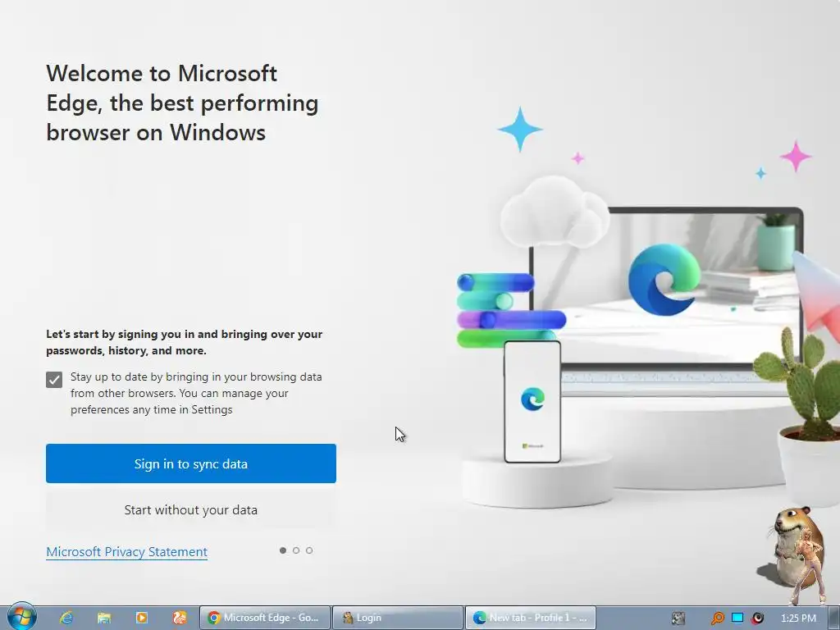The height and width of the screenshot is (630, 840).
Task: Switch to Microsoft Edge - Go... Chrome window
Action: click(265, 618)
